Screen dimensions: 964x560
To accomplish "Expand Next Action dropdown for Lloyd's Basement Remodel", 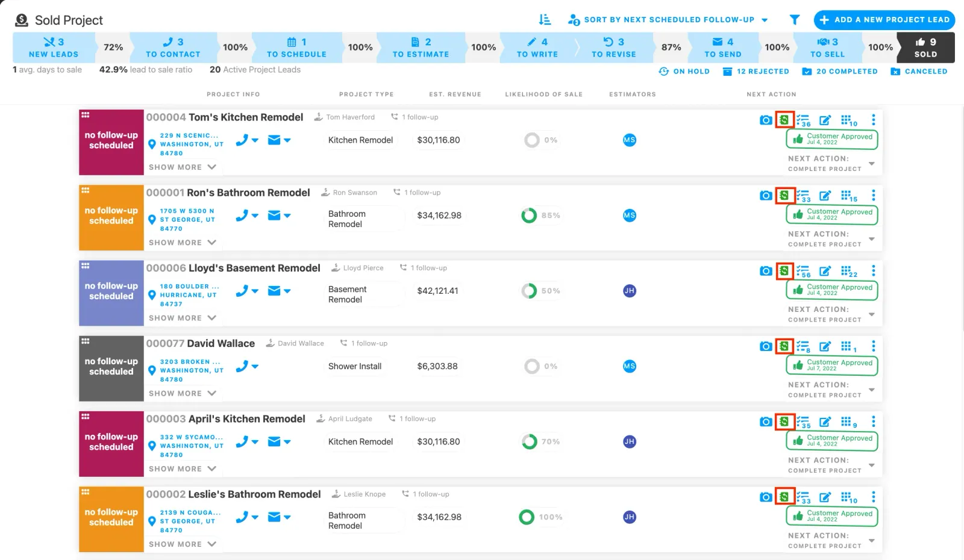I will click(871, 315).
